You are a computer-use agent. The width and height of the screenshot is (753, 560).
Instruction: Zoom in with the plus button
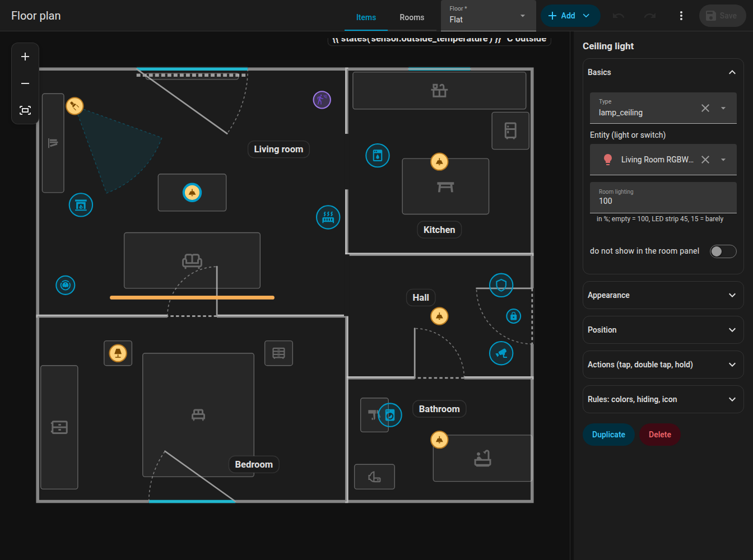coord(25,57)
